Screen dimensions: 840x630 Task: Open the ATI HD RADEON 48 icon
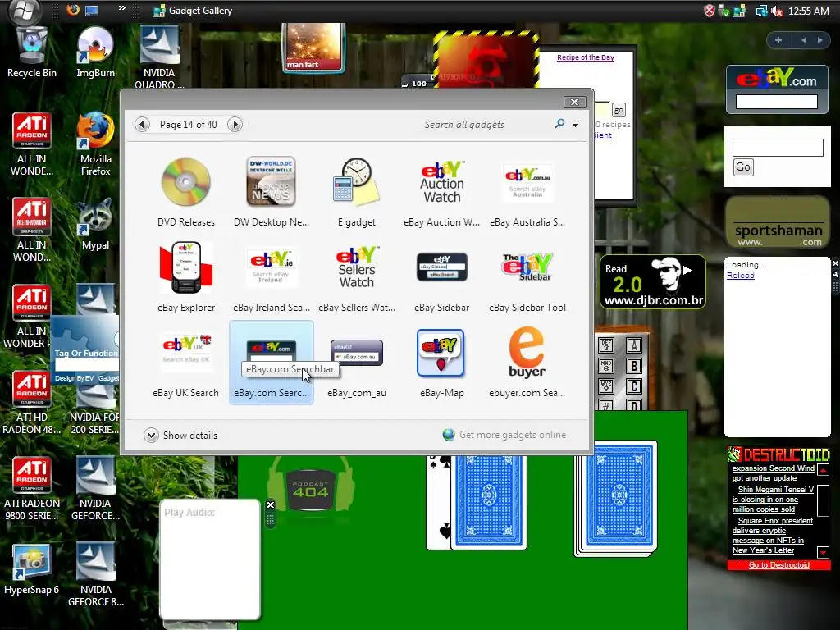(x=32, y=402)
